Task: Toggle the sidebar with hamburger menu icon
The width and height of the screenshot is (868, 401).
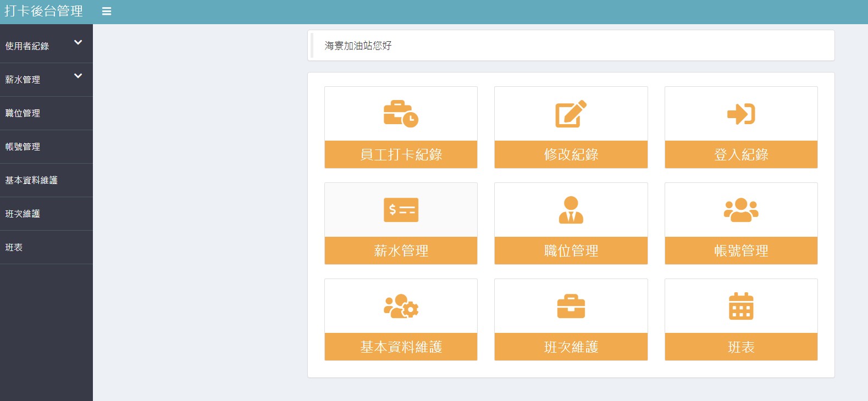Action: tap(107, 12)
